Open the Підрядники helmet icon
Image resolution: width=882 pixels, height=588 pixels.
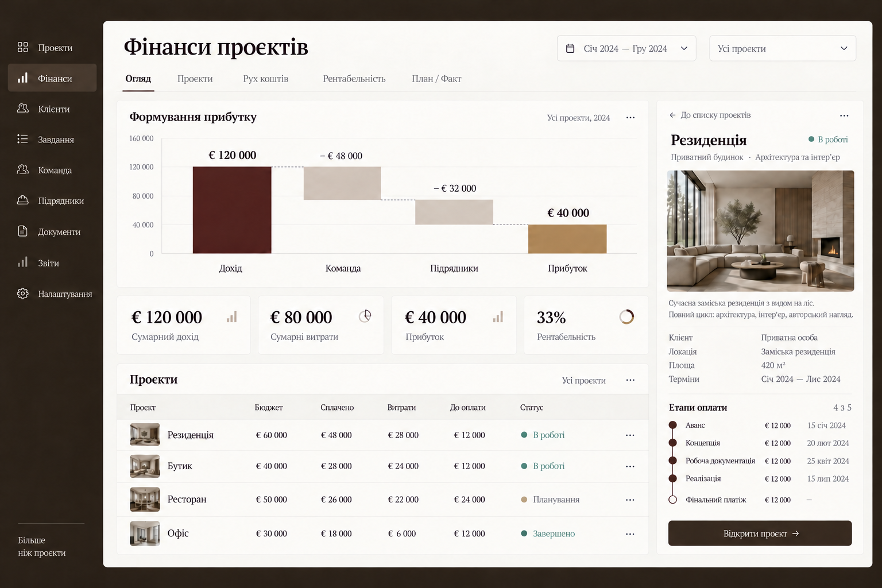click(23, 200)
